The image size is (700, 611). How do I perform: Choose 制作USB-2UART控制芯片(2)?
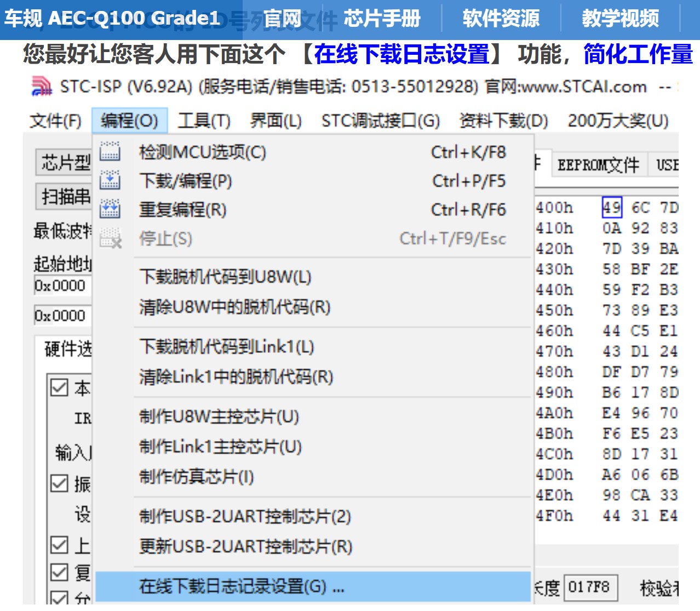tap(313, 516)
